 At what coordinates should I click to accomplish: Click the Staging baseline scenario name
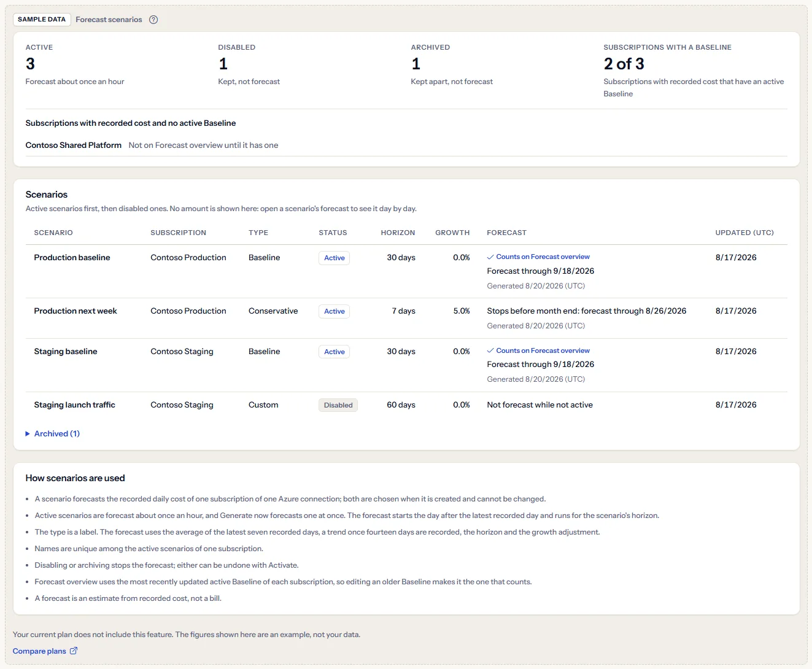click(x=66, y=352)
